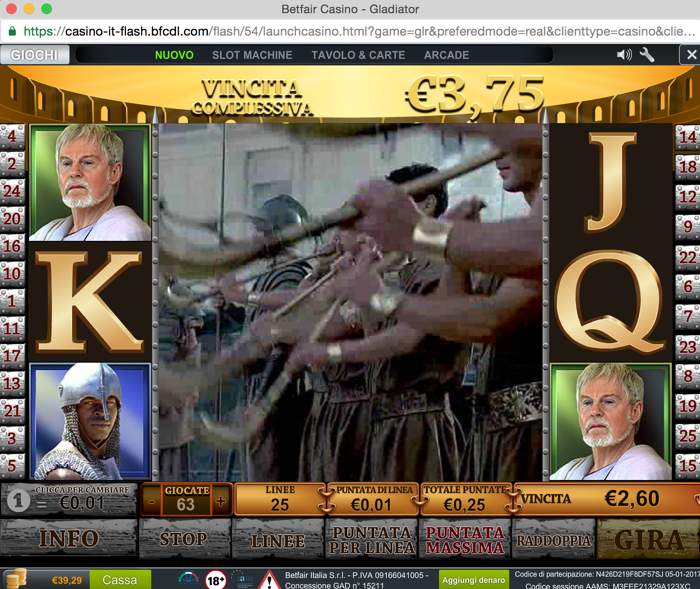This screenshot has height=589, width=700.
Task: Open settings via the wrench icon
Action: (x=647, y=55)
